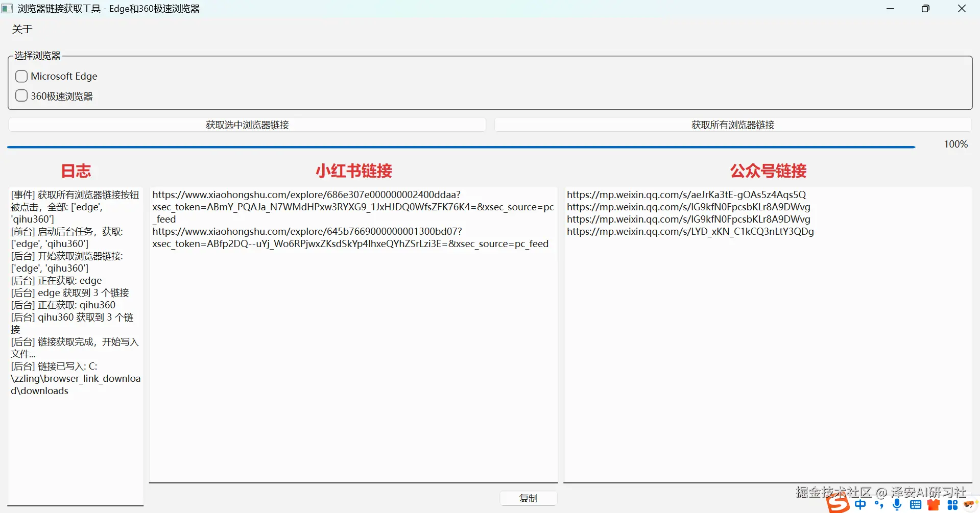Click the Sogou AI assistant mascot icon

click(970, 505)
